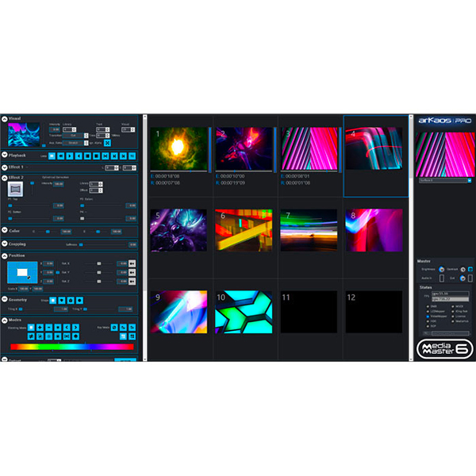Image resolution: width=476 pixels, height=476 pixels.
Task: Select visual thumbnail number 6
Action: pos(244,230)
